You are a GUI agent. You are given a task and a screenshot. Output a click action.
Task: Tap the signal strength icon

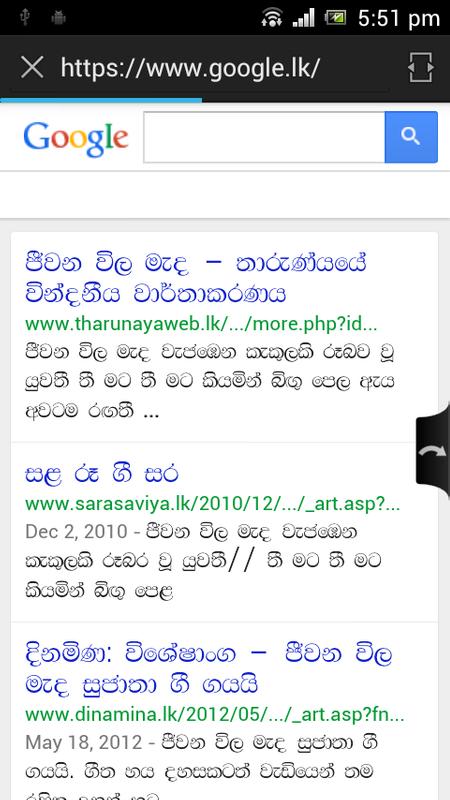coord(304,18)
